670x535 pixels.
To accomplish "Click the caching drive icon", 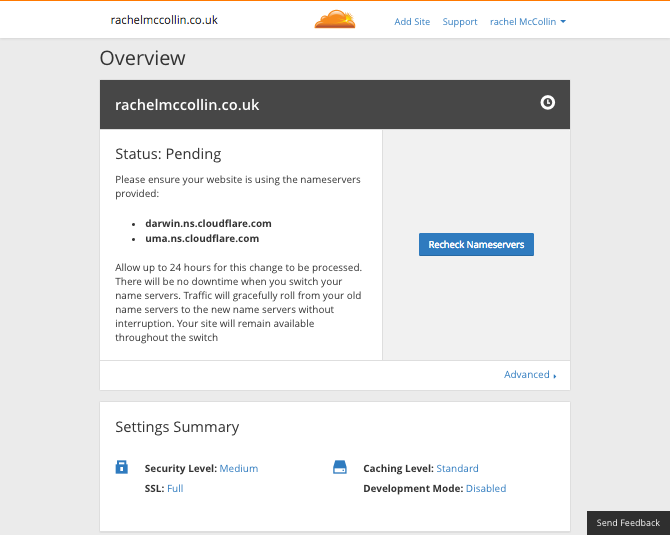I will pos(340,467).
